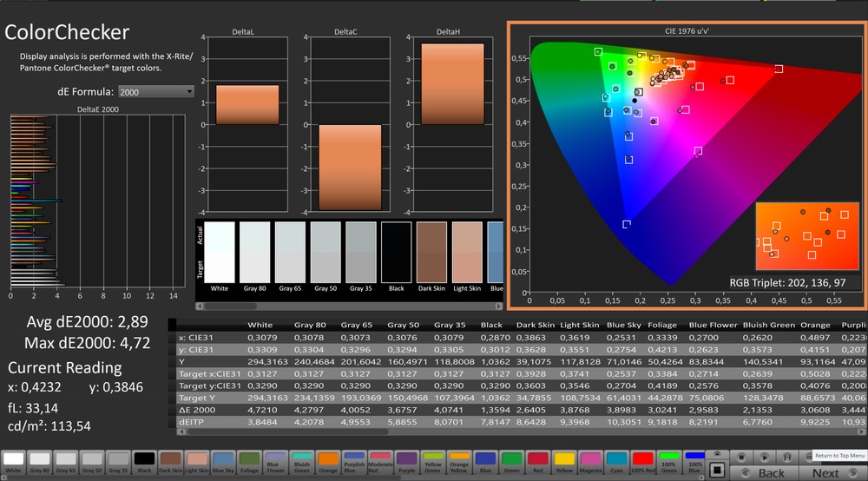Click the black square pattern window icon

717,470
